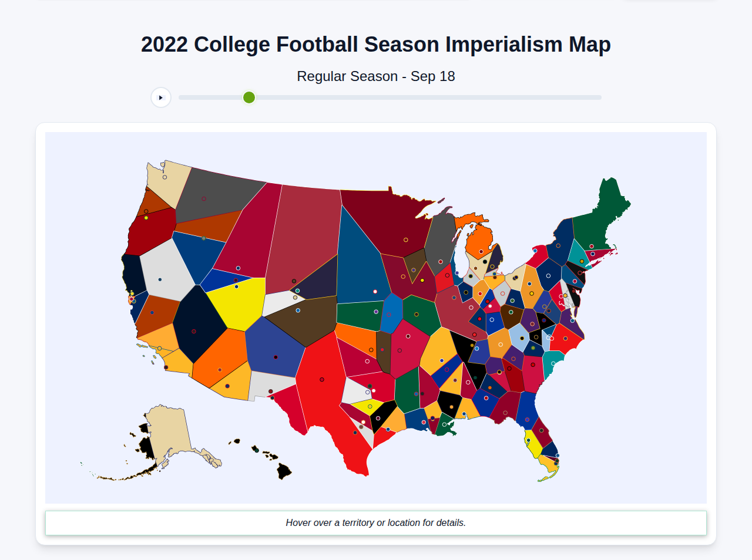Click the hover details bar below the map
This screenshot has width=752, height=560.
click(x=376, y=522)
